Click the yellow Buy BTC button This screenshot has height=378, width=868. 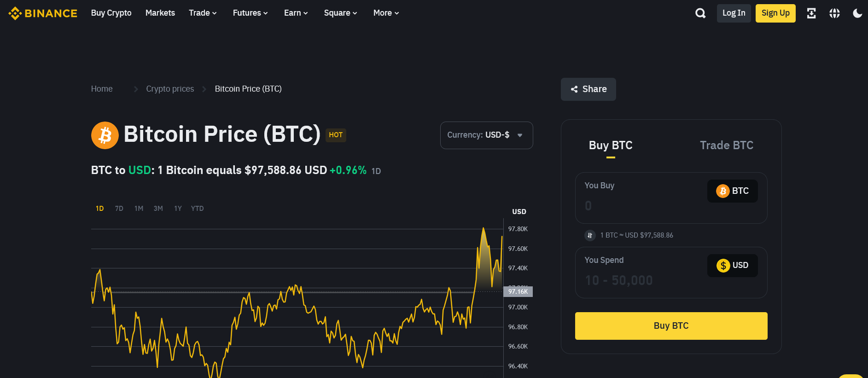click(671, 326)
